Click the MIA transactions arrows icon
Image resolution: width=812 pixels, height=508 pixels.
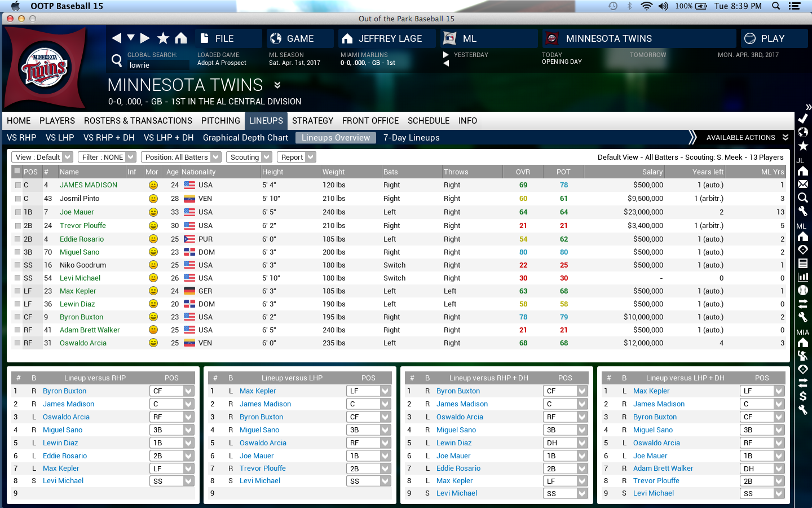[x=803, y=383]
